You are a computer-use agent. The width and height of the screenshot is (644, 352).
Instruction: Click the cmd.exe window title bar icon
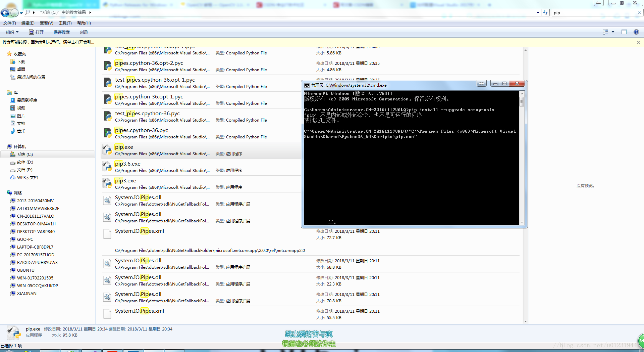(x=307, y=85)
